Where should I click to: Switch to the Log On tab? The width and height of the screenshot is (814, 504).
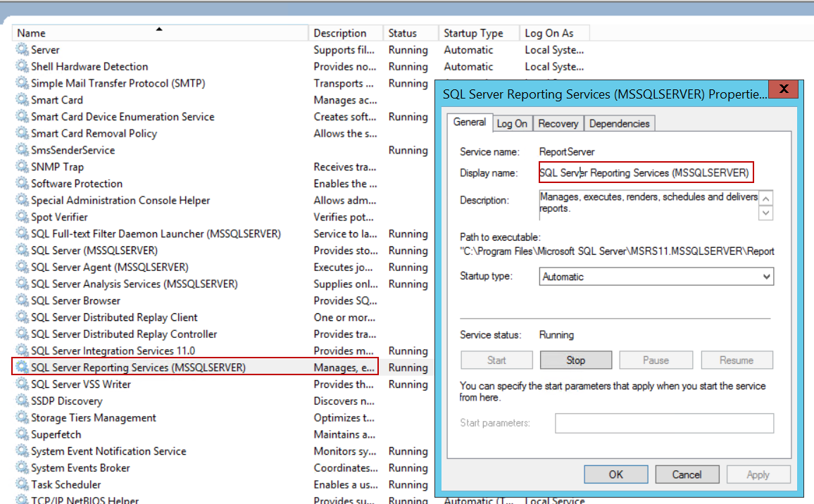click(x=512, y=124)
